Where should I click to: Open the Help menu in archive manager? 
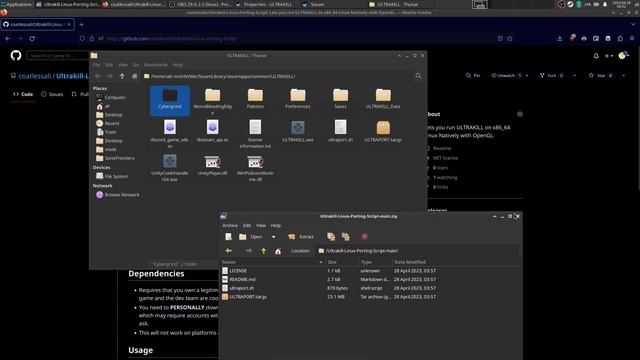coord(276,225)
